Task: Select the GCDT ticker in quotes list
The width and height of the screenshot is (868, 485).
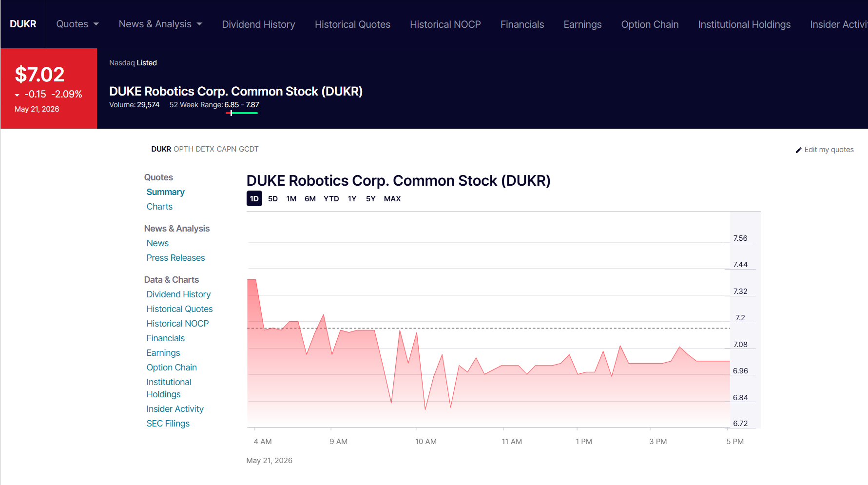Action: click(249, 149)
